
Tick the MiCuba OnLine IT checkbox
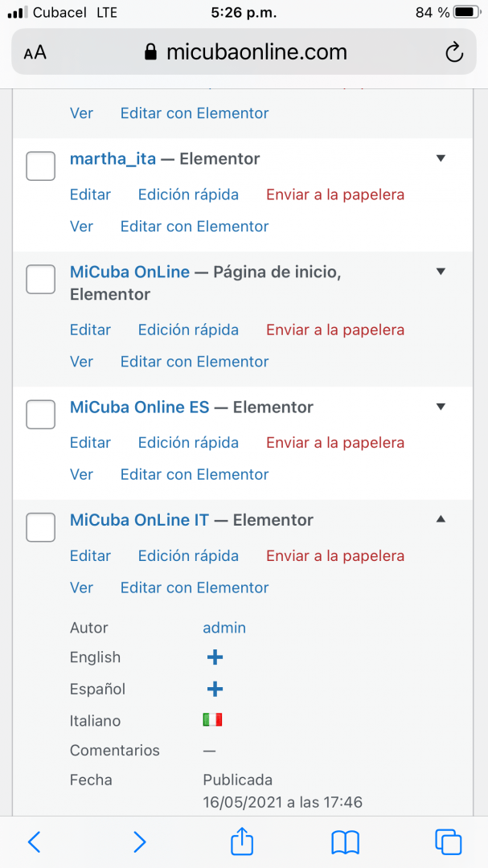click(40, 527)
